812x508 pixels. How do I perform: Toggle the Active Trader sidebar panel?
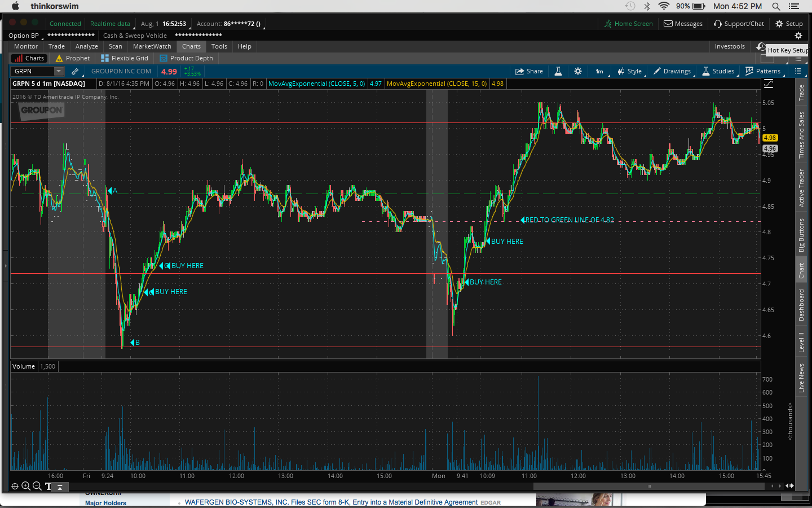tap(801, 188)
